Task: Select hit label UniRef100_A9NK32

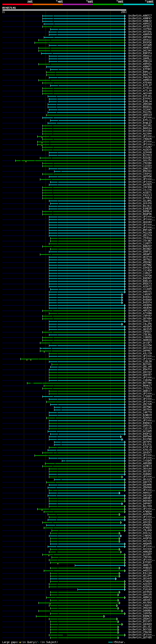Action: pos(140,21)
